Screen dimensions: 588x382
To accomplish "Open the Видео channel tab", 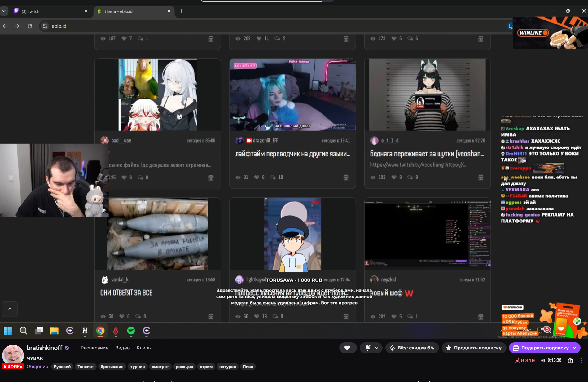I will point(122,348).
